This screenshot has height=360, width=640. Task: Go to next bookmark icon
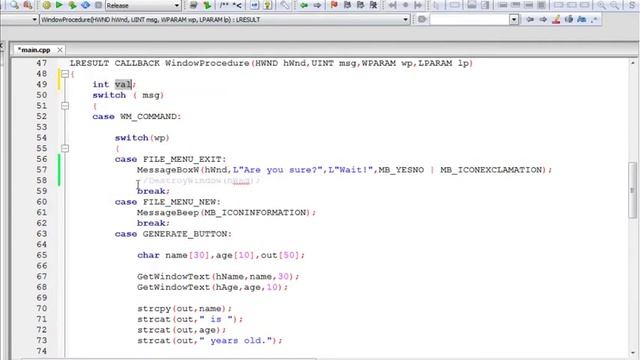[x=360, y=5]
